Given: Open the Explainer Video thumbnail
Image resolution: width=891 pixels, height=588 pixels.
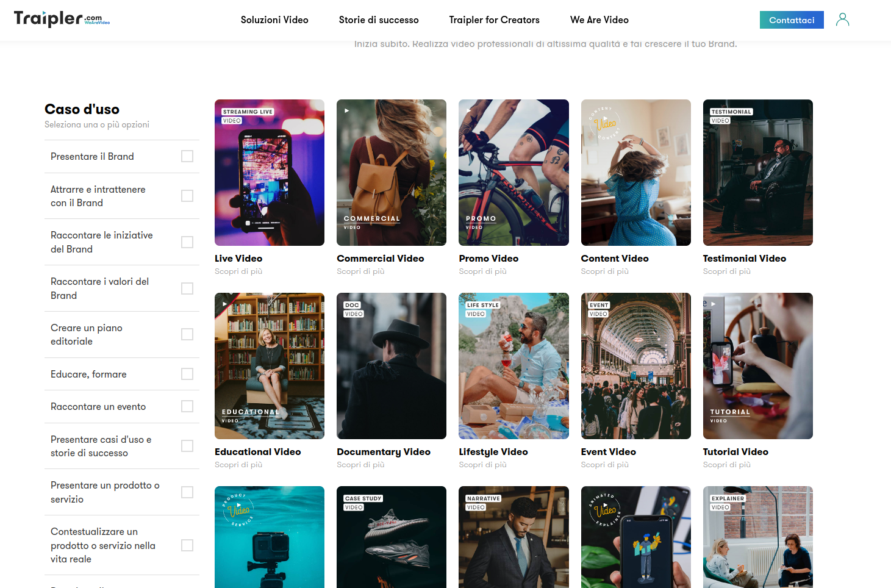Looking at the screenshot, I should point(758,537).
